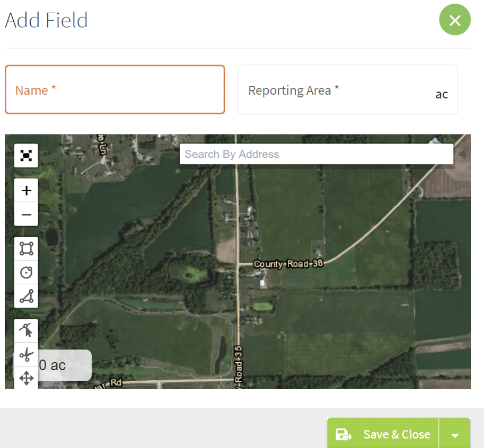Click the Add Field heading
This screenshot has height=448, width=484.
(x=46, y=21)
